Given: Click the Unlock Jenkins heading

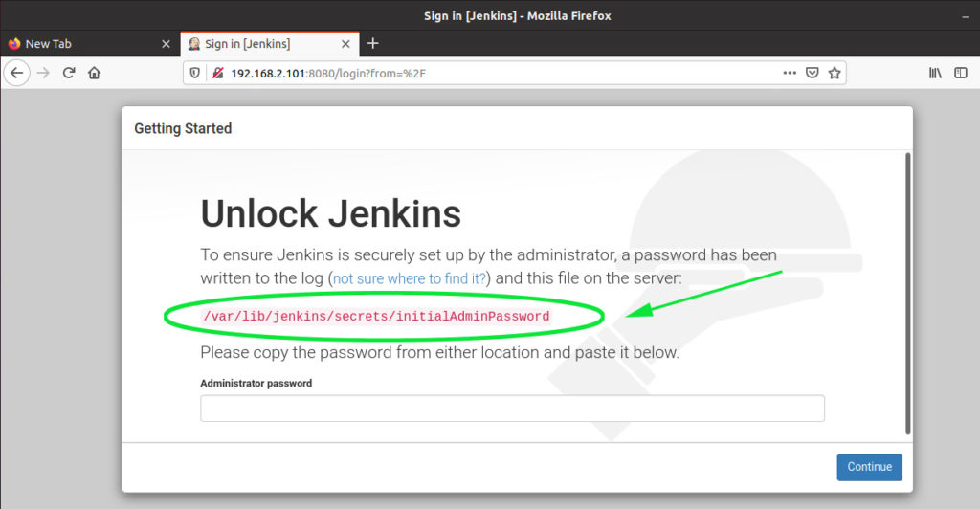Looking at the screenshot, I should [330, 214].
